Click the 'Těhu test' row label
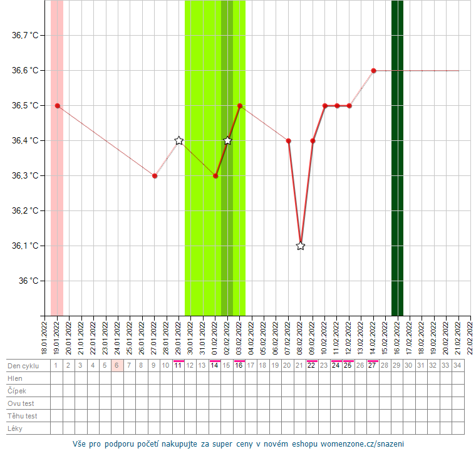 (22, 416)
